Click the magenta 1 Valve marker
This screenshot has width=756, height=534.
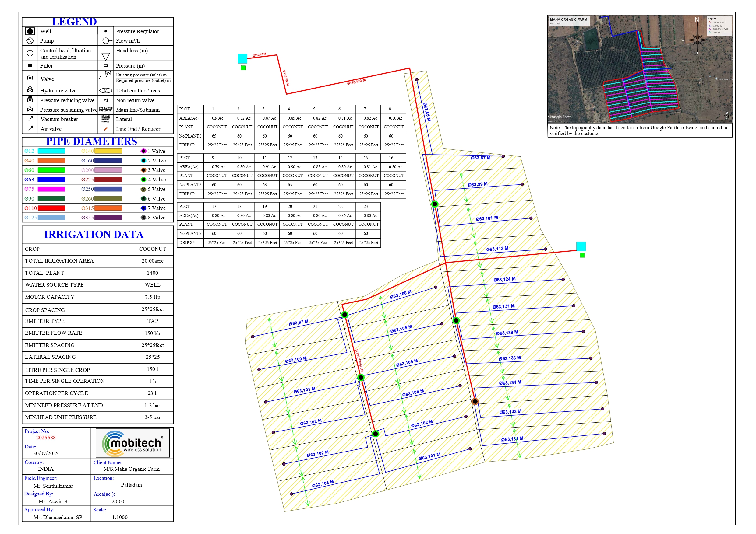click(143, 151)
